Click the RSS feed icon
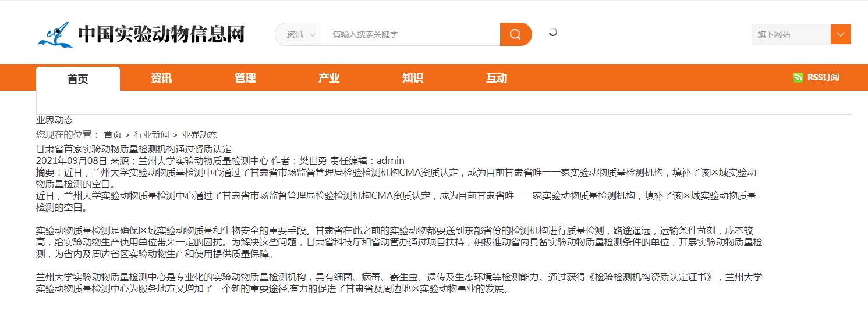 (x=798, y=77)
